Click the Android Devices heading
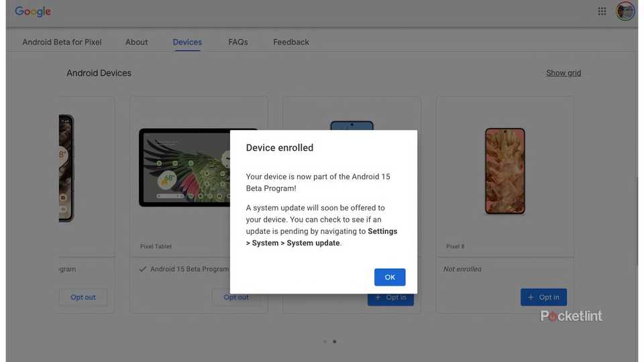Image resolution: width=644 pixels, height=362 pixels. coord(99,73)
